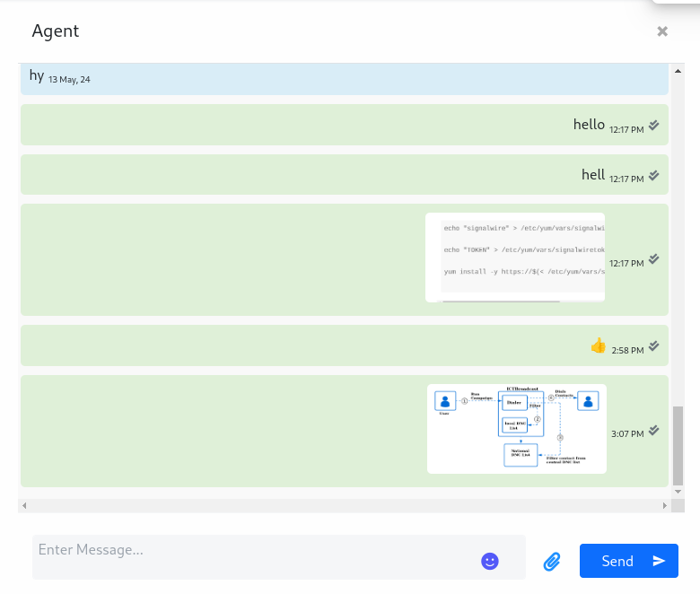Click the vertical scrollbar up arrow

678,70
